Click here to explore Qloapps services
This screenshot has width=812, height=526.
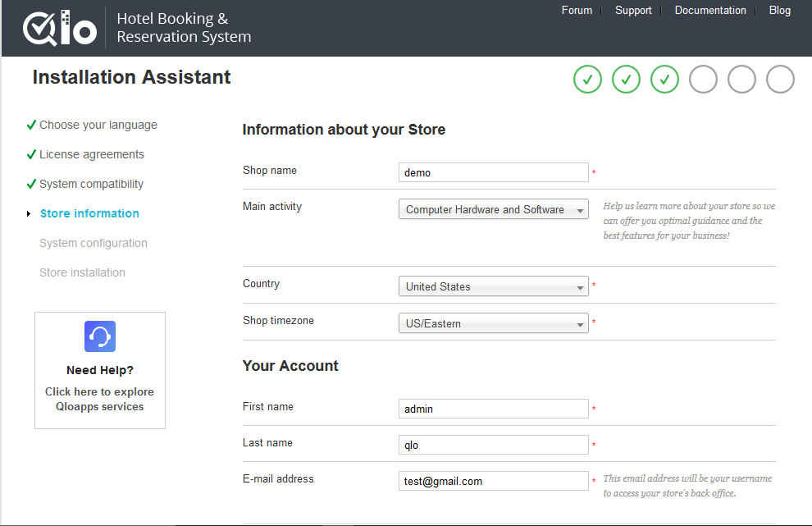[99, 399]
